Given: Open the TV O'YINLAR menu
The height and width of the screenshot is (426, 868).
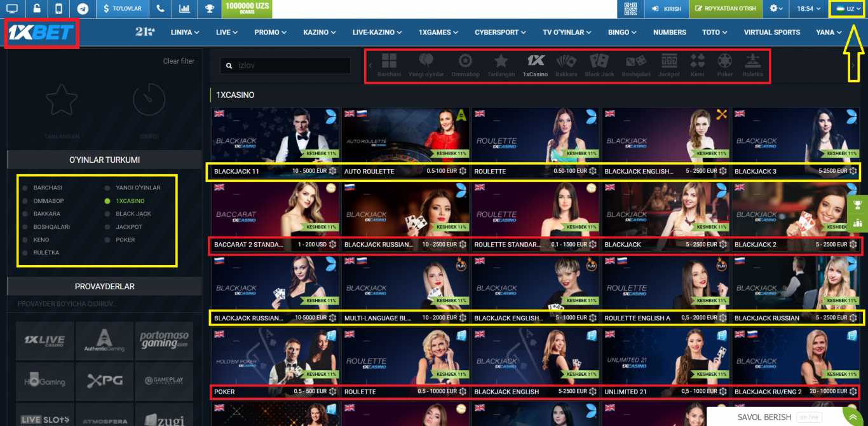Looking at the screenshot, I should click(x=567, y=32).
